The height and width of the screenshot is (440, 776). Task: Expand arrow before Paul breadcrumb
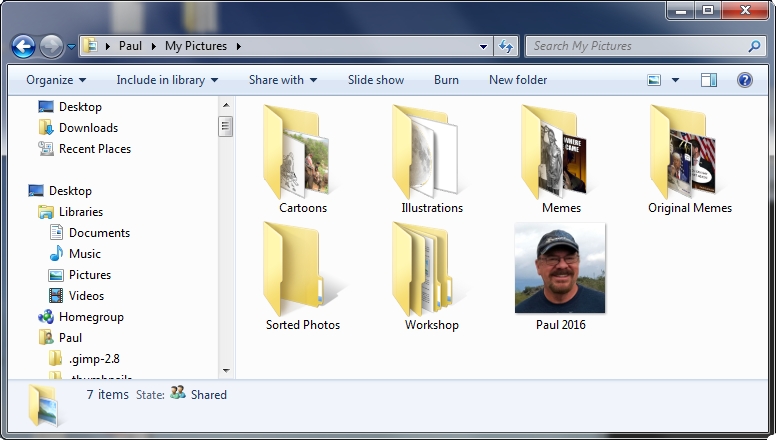pos(107,46)
